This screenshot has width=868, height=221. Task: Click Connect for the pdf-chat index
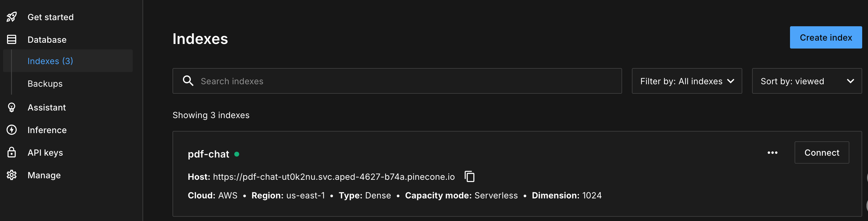coord(822,153)
